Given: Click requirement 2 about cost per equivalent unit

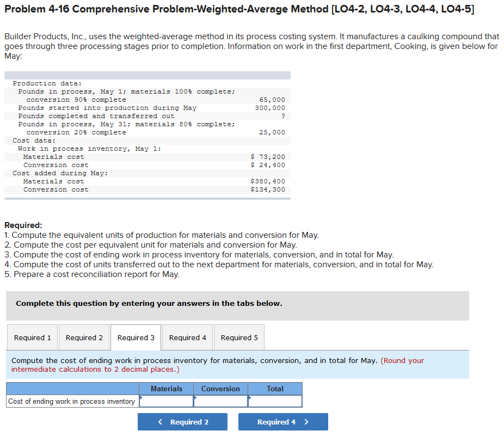Looking at the screenshot, I should (151, 245).
